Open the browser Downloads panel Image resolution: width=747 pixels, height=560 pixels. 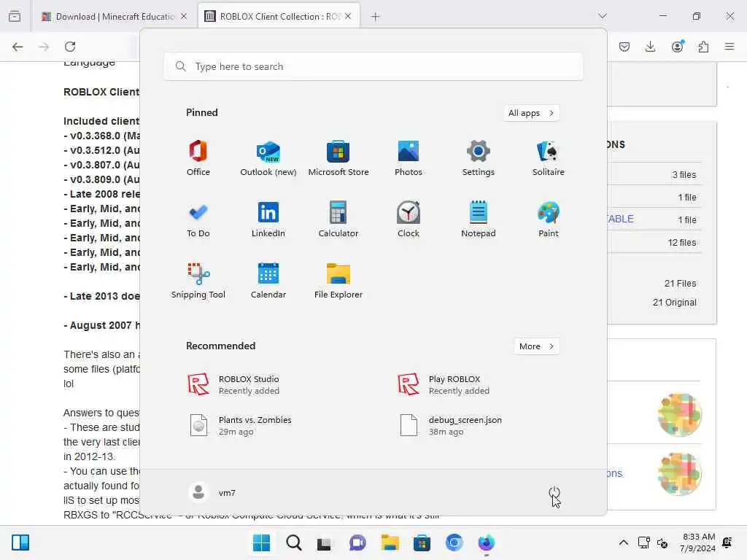(650, 47)
